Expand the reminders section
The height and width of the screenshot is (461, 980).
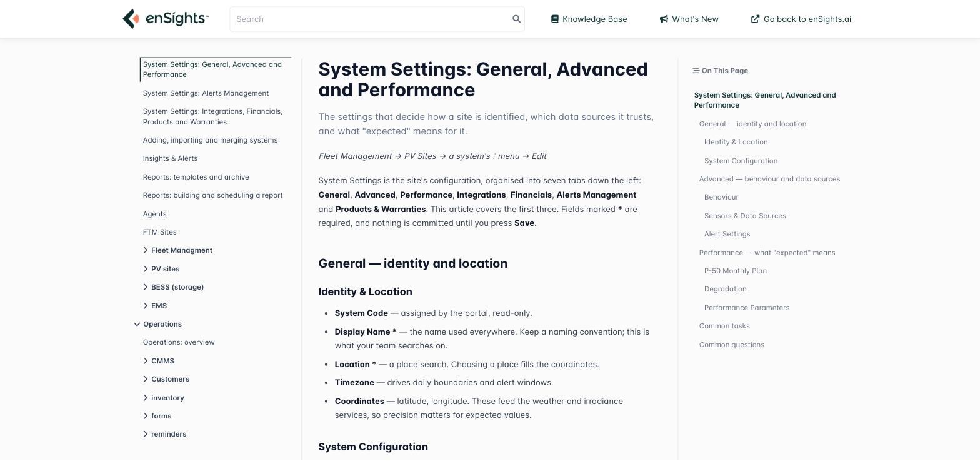coord(146,434)
